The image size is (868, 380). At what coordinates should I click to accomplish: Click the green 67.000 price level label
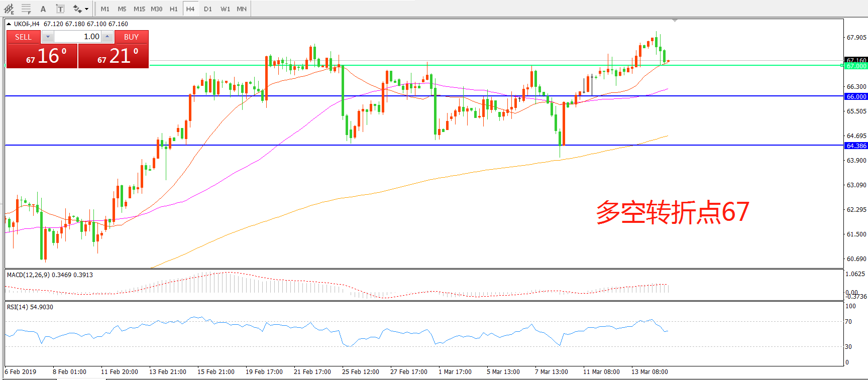[856, 66]
